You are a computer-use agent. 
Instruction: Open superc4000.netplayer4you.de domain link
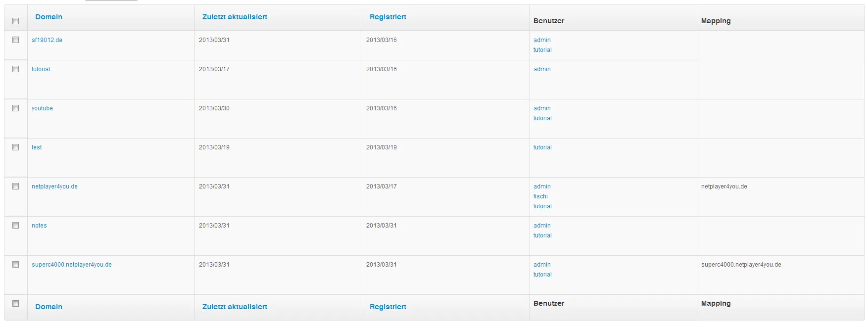[72, 265]
